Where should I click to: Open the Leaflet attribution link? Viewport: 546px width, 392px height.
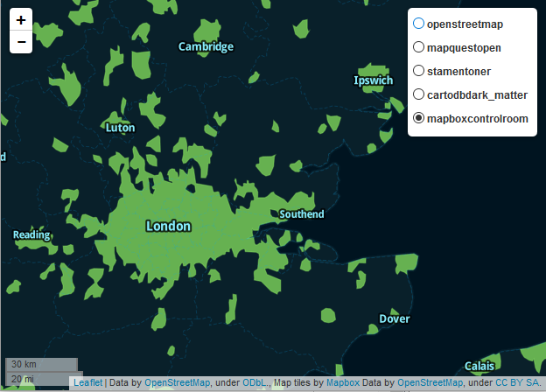coord(88,382)
